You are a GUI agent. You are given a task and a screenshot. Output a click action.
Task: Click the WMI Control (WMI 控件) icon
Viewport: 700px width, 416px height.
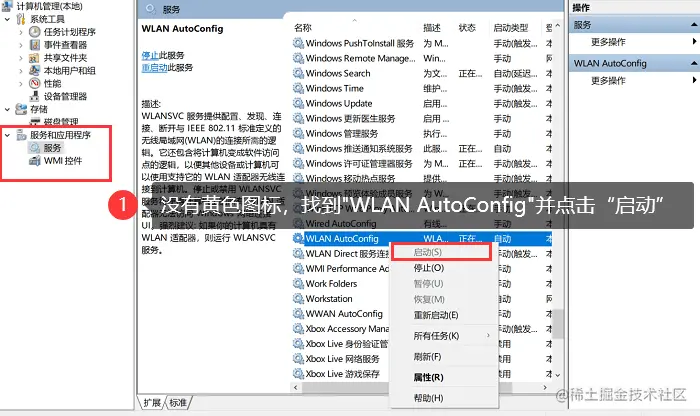click(x=34, y=161)
